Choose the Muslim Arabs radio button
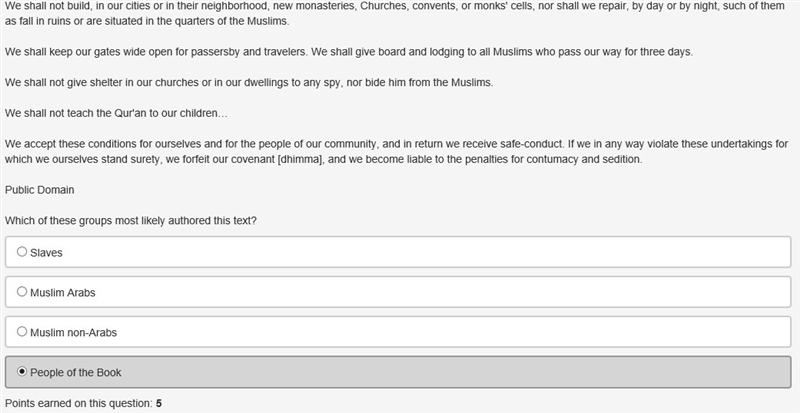 tap(21, 291)
